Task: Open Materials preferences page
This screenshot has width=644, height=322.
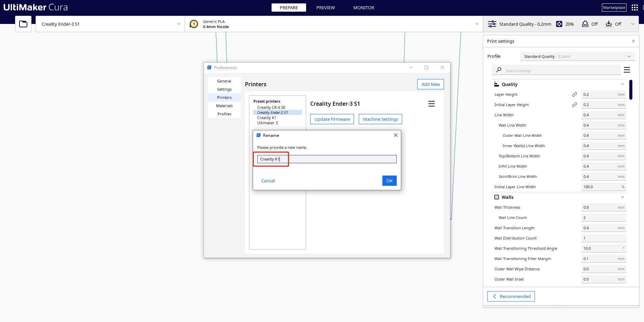Action: (x=224, y=106)
